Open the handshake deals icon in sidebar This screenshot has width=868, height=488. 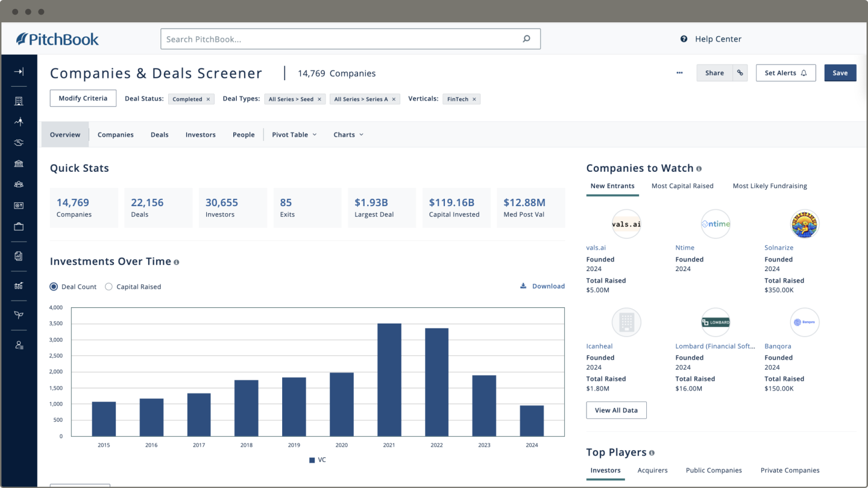19,143
